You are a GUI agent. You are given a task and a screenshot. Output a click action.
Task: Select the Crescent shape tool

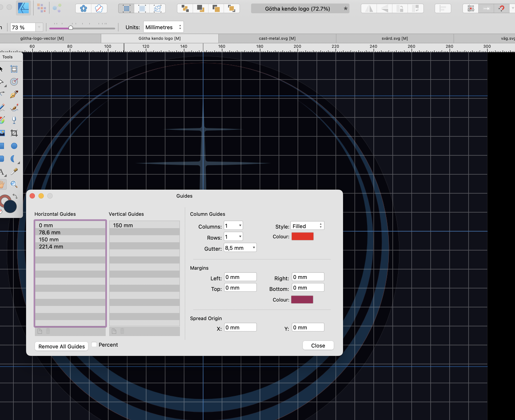(x=13, y=159)
